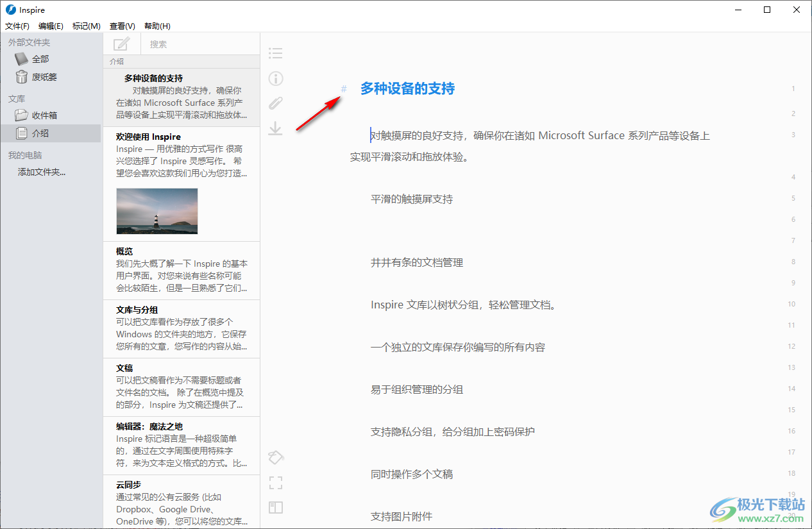This screenshot has width=812, height=529.
Task: Toggle the sidebar panel layout icon
Action: [275, 508]
